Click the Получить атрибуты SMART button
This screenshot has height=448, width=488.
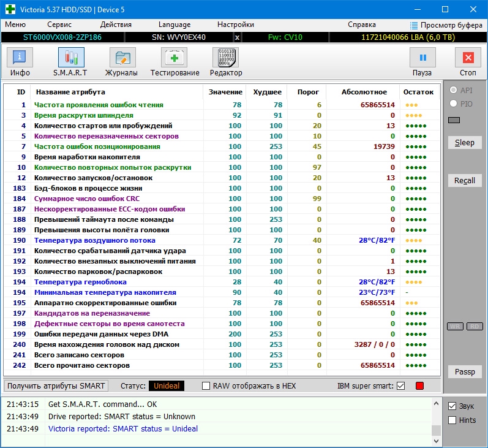56,385
